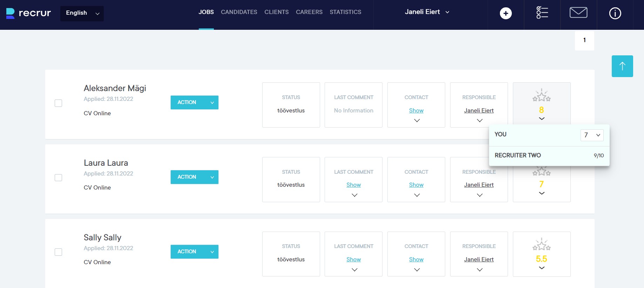The width and height of the screenshot is (644, 288).
Task: Click the plus add-new icon
Action: [x=506, y=13]
